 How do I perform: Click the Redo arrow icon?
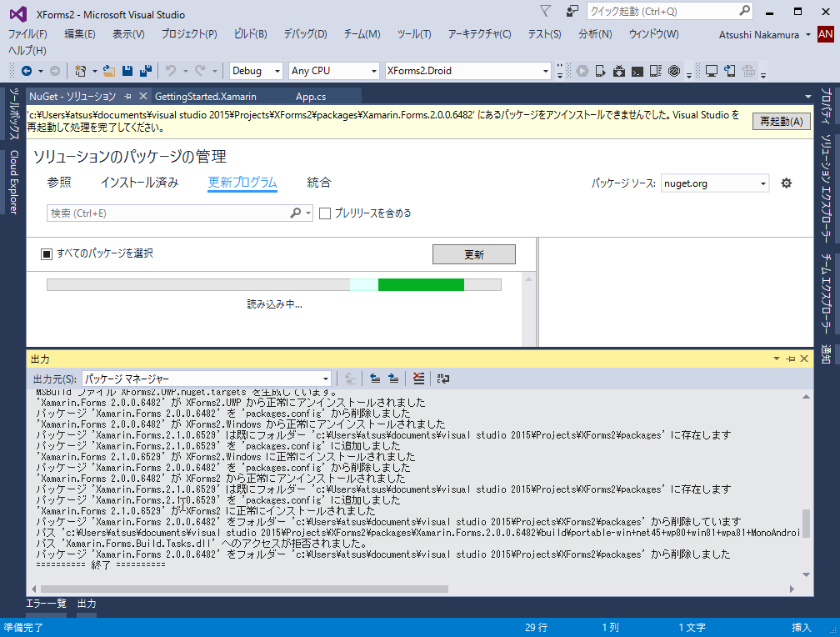[200, 71]
